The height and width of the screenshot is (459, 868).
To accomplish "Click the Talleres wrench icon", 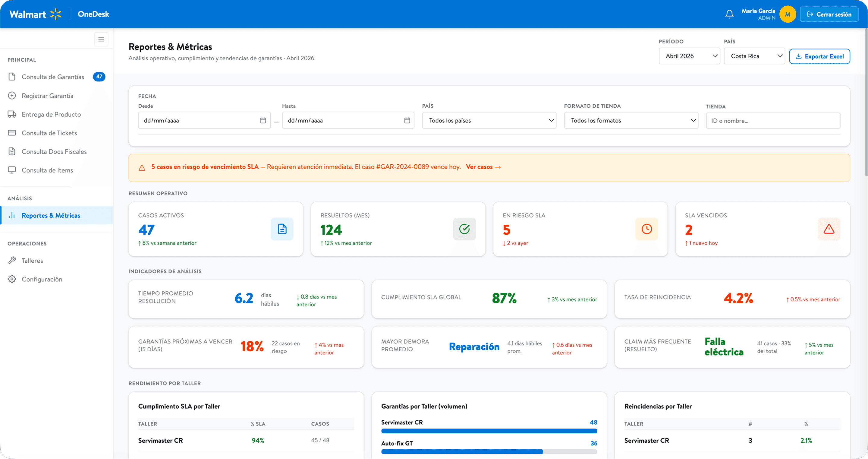I will [x=12, y=260].
